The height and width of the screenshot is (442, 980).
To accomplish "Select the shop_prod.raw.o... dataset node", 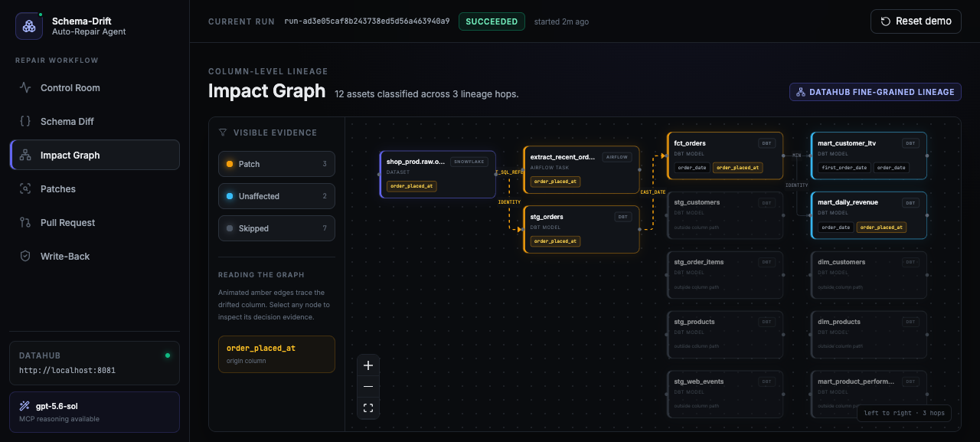I will point(438,174).
